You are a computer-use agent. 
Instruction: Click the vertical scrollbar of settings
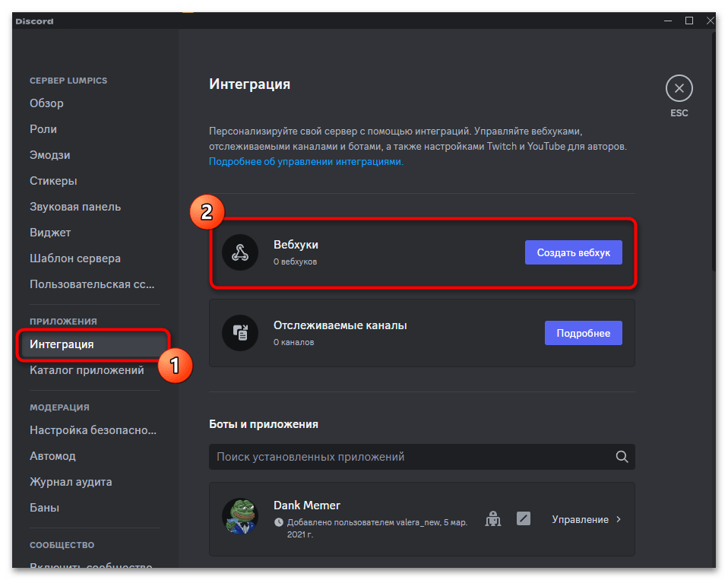(x=714, y=151)
